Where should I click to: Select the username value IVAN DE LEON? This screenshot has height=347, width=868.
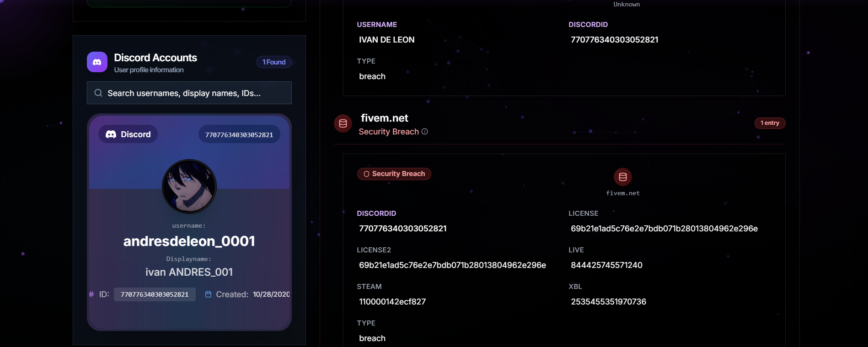[387, 40]
